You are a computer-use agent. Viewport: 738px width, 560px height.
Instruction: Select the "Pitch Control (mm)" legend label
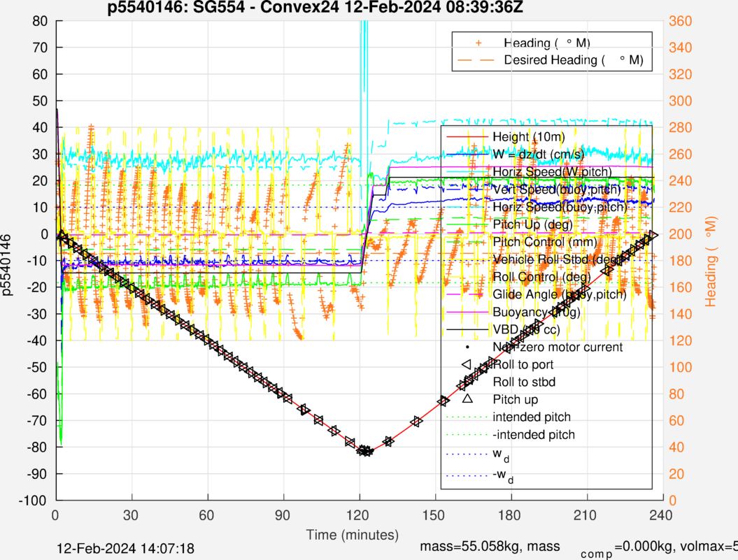(x=544, y=242)
